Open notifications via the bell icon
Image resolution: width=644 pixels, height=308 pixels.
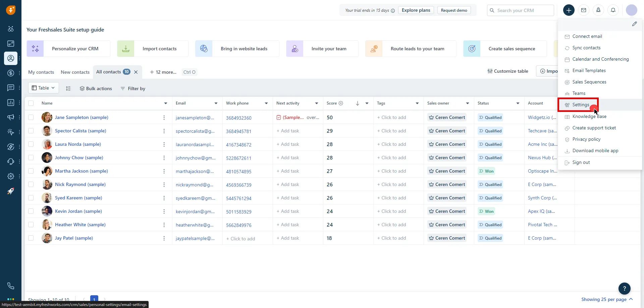613,10
